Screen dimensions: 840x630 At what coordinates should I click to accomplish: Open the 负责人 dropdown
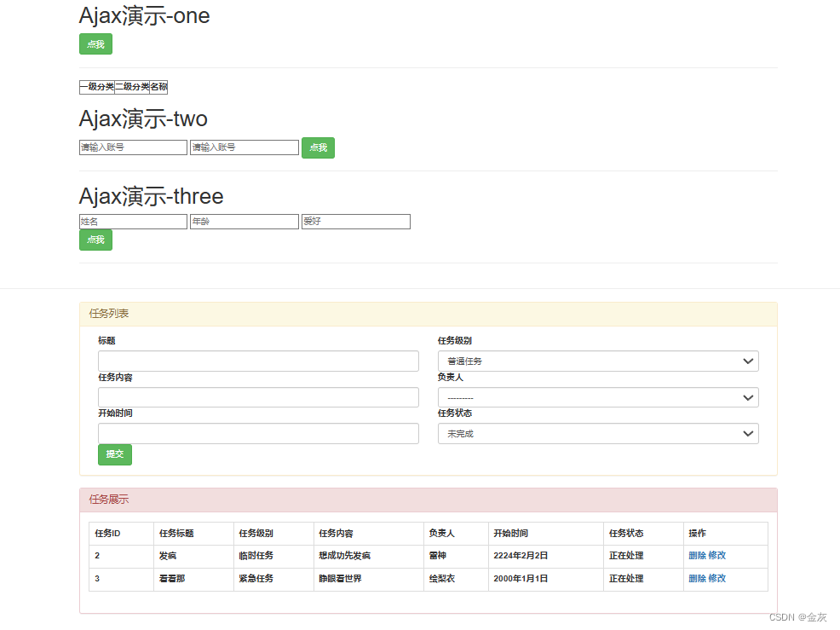tap(598, 396)
